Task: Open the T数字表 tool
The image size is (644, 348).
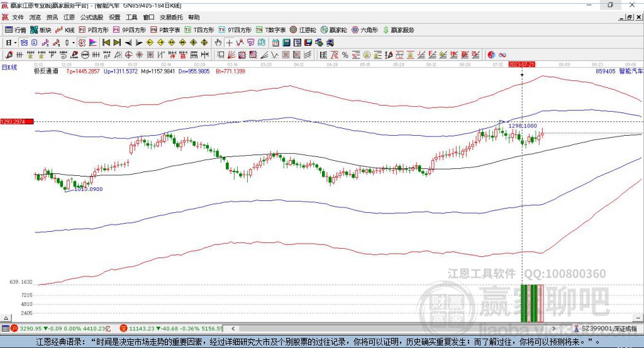Action: pos(270,30)
